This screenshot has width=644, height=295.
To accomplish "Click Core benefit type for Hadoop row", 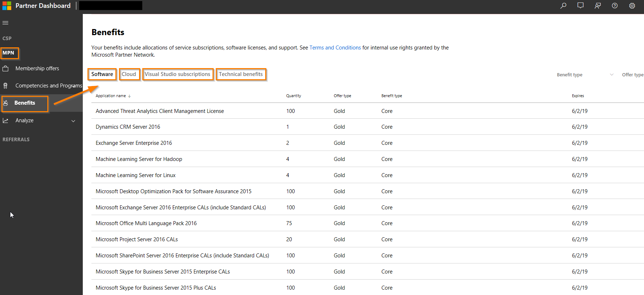I will click(x=387, y=159).
